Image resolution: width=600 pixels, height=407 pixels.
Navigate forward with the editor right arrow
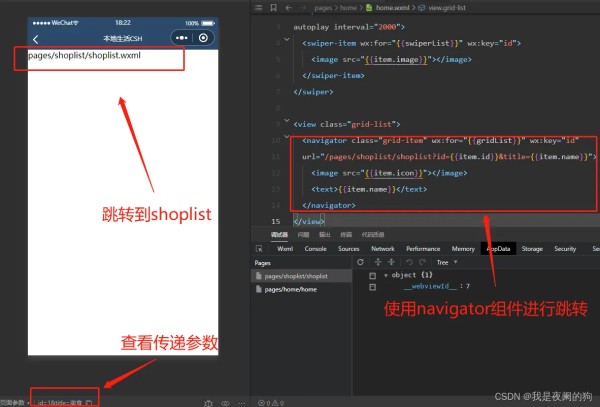(x=303, y=8)
